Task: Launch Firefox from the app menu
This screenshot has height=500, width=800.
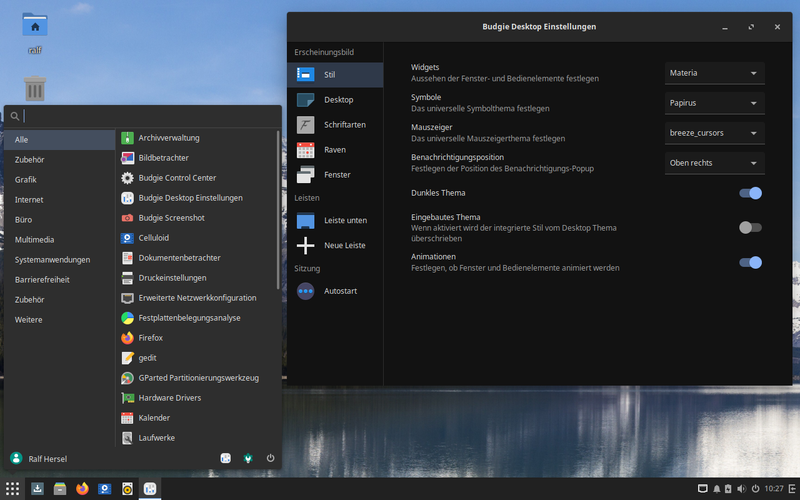Action: [197, 338]
